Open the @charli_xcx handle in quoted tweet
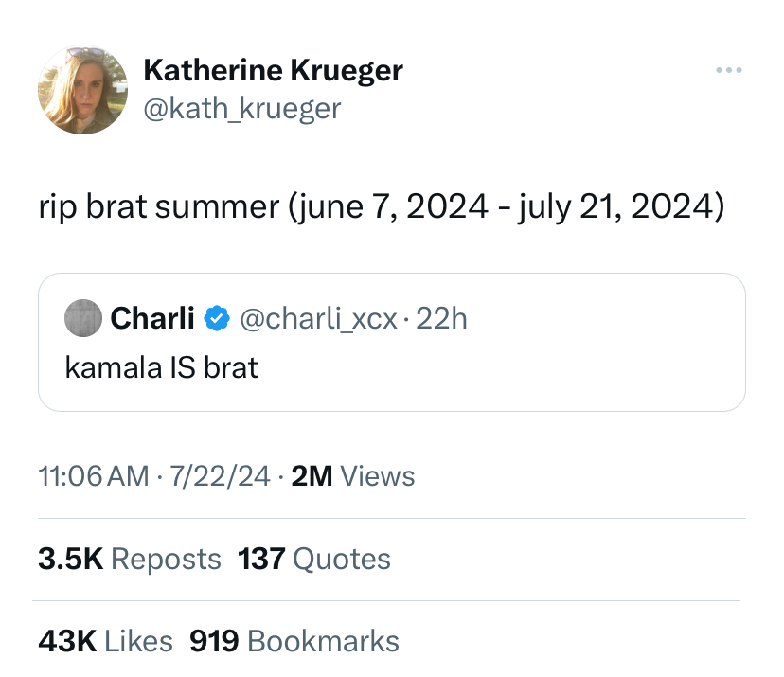784x677 pixels. point(320,319)
